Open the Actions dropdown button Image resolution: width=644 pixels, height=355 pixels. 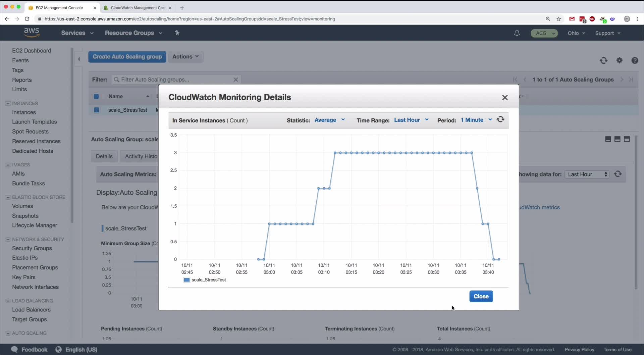185,57
